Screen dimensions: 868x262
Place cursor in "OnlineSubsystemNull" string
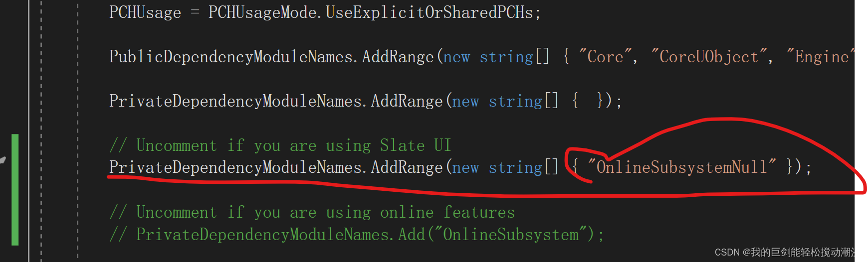(681, 167)
